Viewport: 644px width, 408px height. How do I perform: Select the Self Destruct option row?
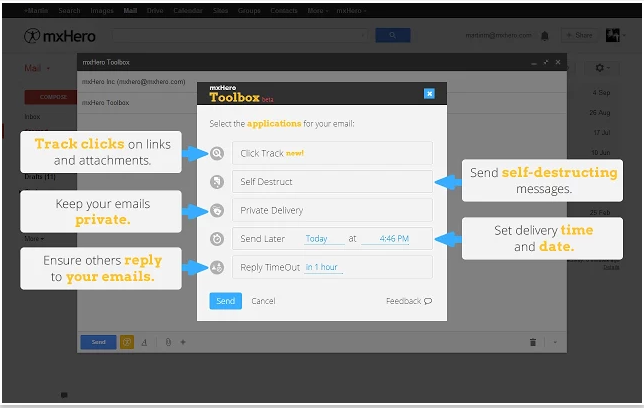pyautogui.click(x=332, y=182)
